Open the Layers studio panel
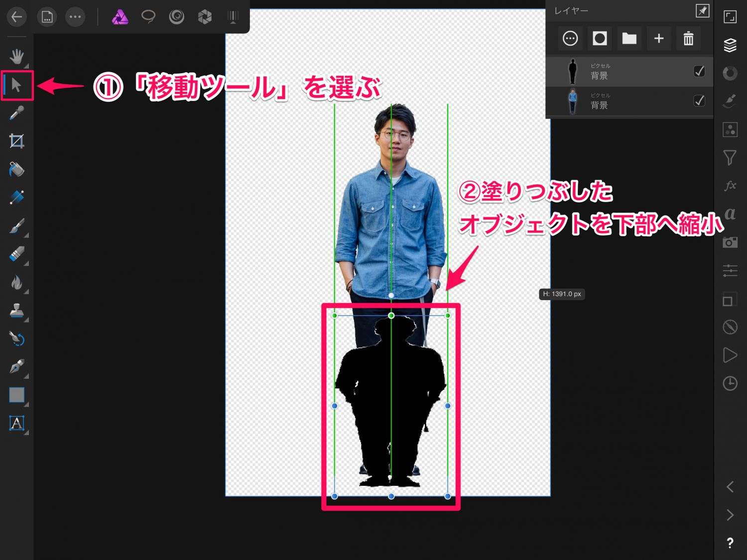The image size is (747, 560). [730, 45]
